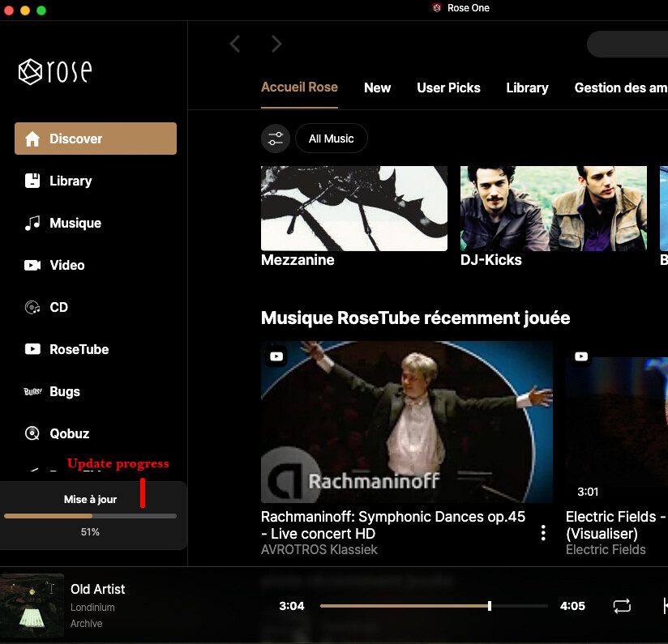Click the Electric Fields channel name
Viewport: 668px width, 644px height.
tap(606, 549)
